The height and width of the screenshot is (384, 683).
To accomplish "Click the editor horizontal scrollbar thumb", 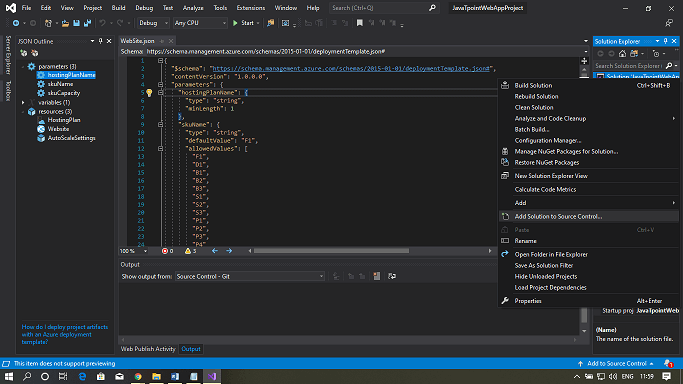I will pyautogui.click(x=331, y=251).
